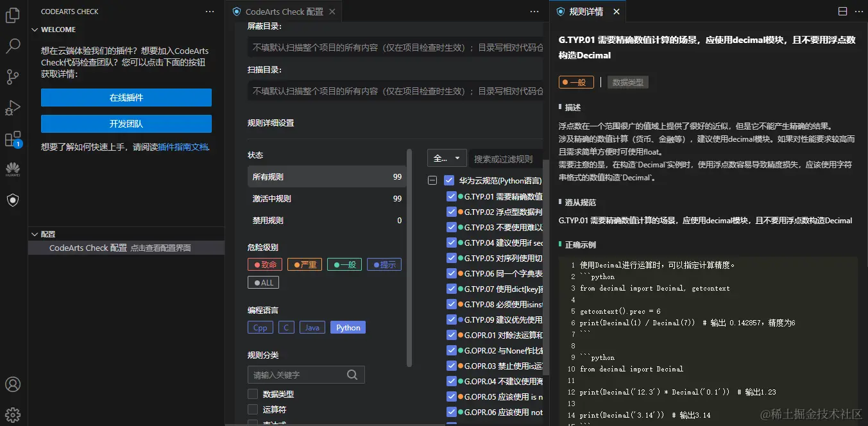
Task: Open the Explorer view in activity bar
Action: [13, 15]
